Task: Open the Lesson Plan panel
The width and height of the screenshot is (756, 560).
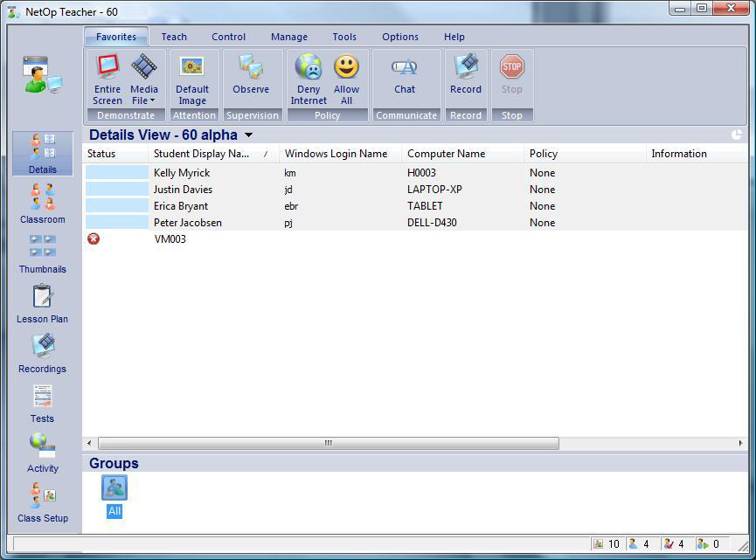Action: click(43, 304)
